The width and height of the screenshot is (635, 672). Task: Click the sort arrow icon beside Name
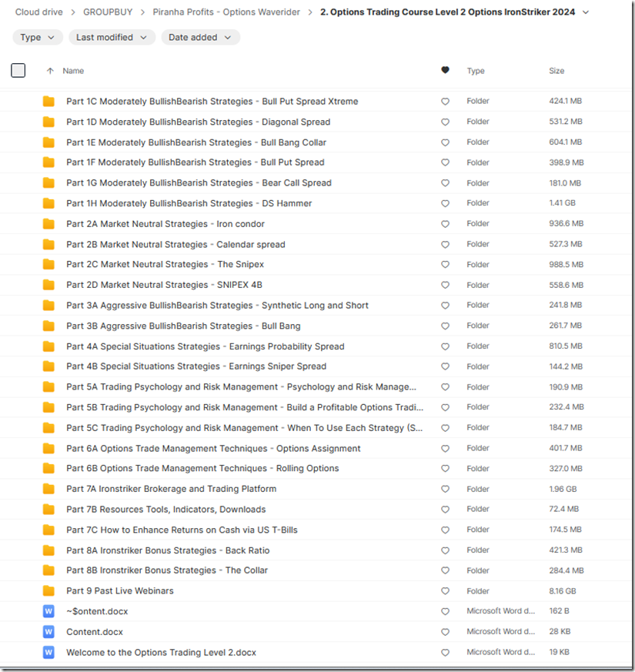point(51,71)
